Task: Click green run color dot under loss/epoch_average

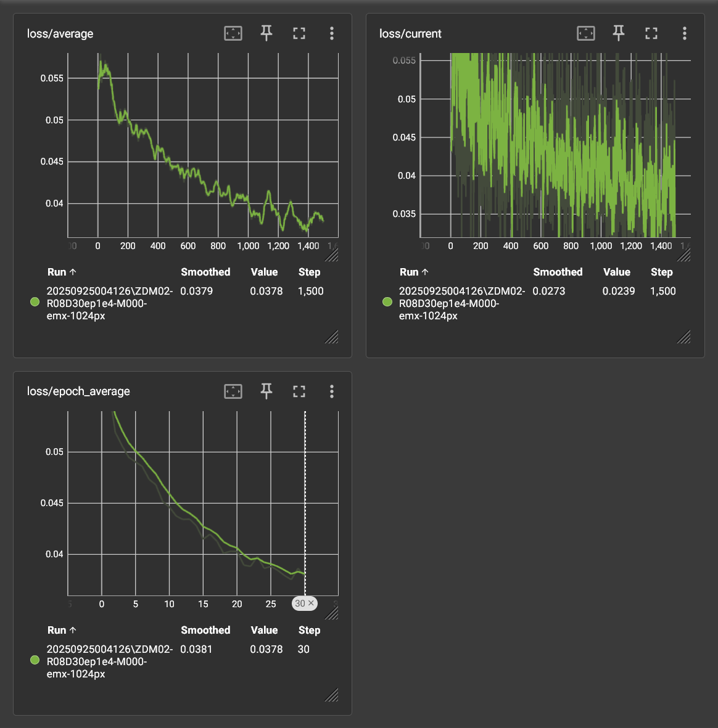Action: 35,660
